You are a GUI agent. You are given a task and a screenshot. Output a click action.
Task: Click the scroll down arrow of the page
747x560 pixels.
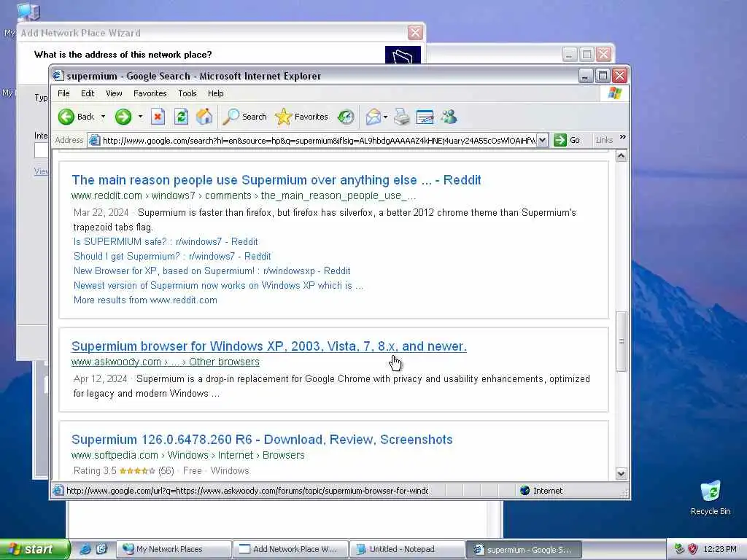(x=622, y=474)
